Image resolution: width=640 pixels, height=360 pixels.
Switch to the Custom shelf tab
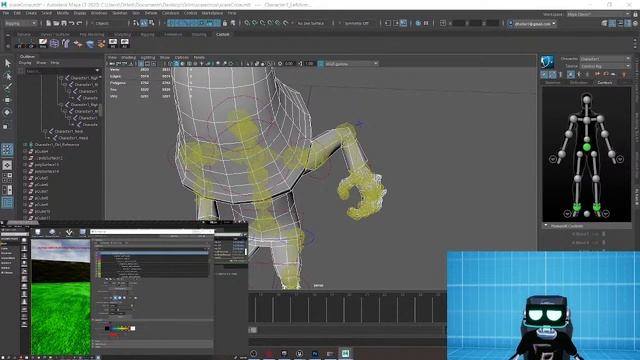point(222,35)
